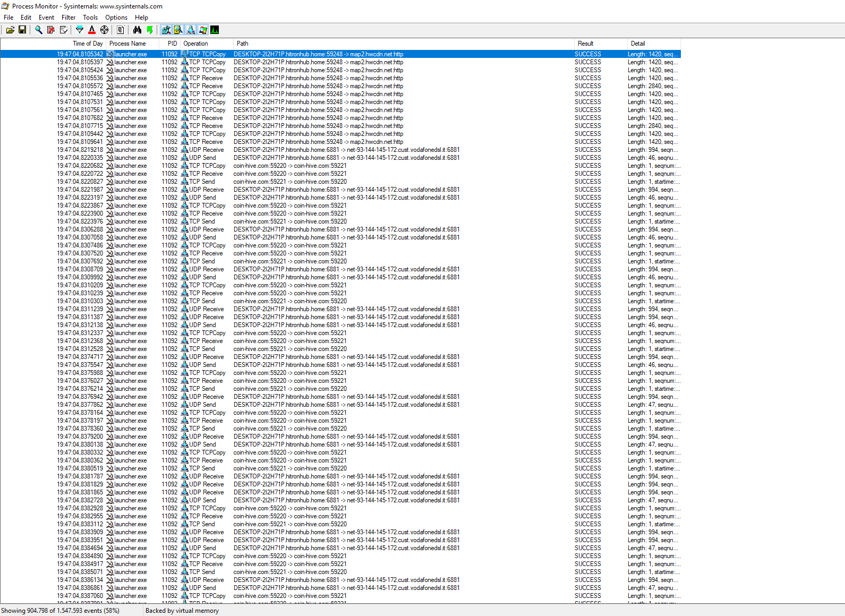Click the launcher.exe icon in row 19:47:04,8109641

click(x=110, y=142)
